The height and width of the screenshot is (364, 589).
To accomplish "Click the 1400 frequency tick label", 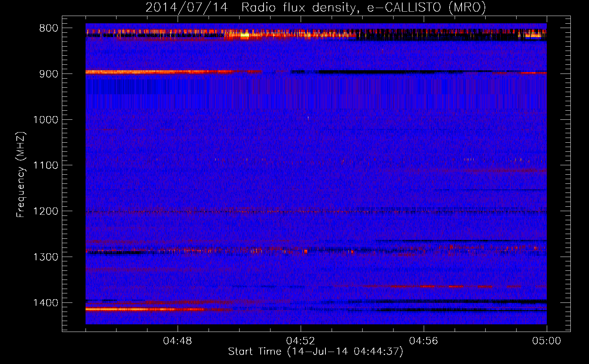I will [x=46, y=302].
